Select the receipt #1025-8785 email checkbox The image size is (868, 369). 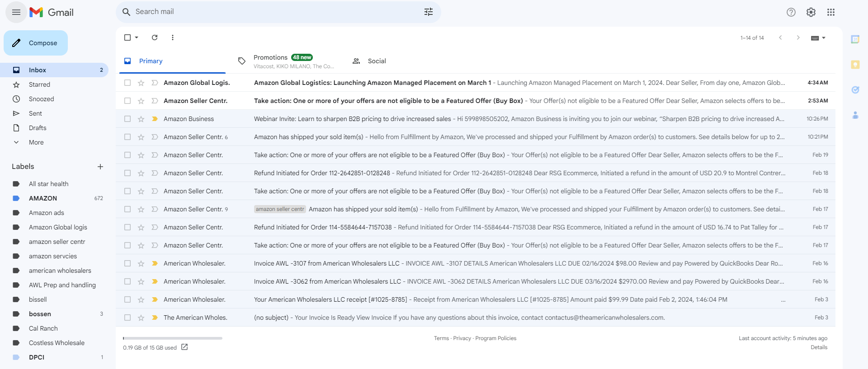pos(127,299)
